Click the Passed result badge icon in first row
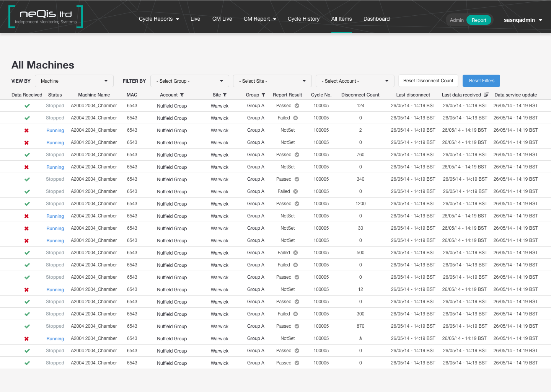Image resolution: width=551 pixels, height=392 pixels. (x=297, y=105)
